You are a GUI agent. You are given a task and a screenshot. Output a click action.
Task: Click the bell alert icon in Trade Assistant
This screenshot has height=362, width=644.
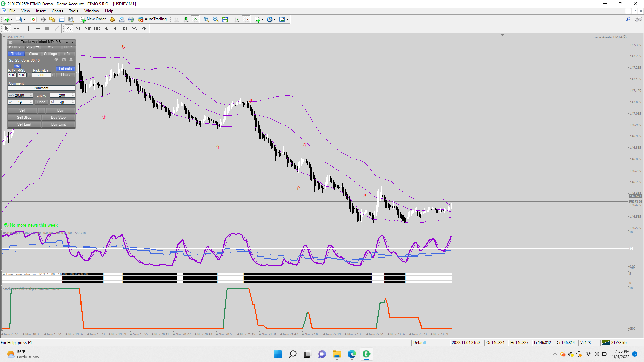pyautogui.click(x=71, y=60)
